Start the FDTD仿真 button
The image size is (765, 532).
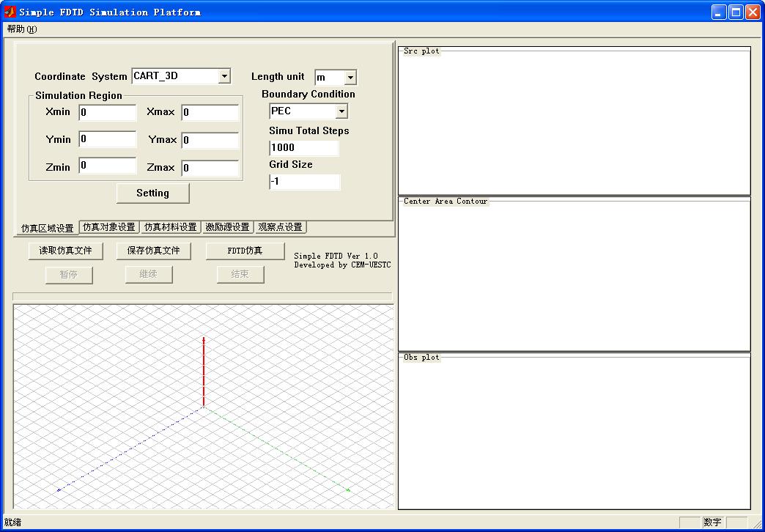click(245, 251)
